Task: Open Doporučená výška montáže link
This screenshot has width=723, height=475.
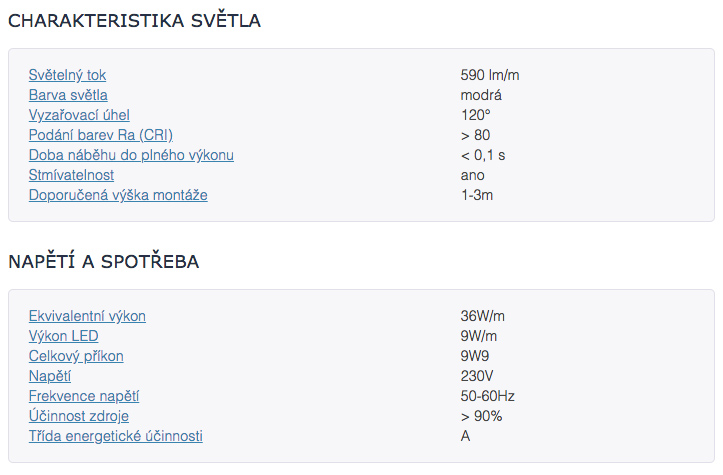Action: 118,195
